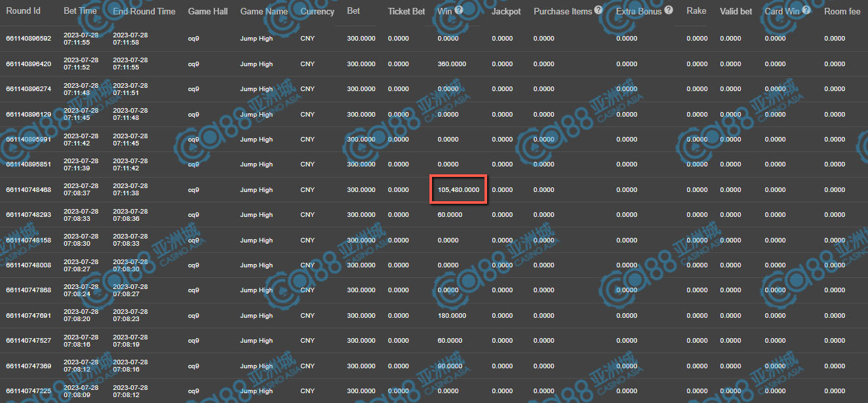The image size is (868, 403).
Task: Click the 105,480.0000 win value
Action: [458, 190]
